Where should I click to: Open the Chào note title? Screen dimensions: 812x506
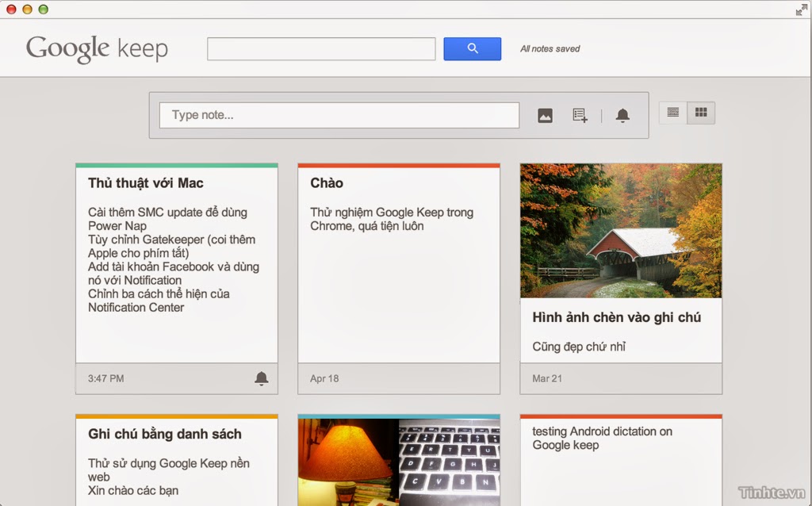pyautogui.click(x=326, y=183)
